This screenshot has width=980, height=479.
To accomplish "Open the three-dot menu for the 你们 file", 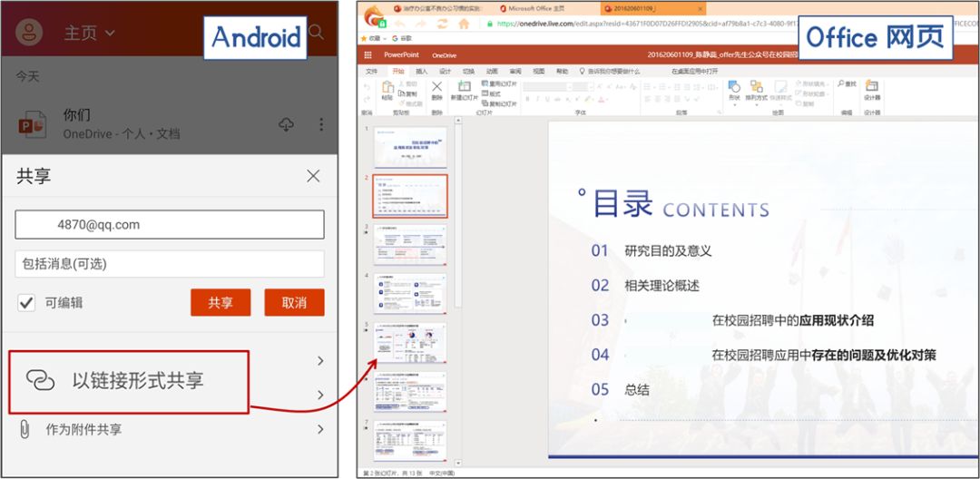I will pos(321,124).
